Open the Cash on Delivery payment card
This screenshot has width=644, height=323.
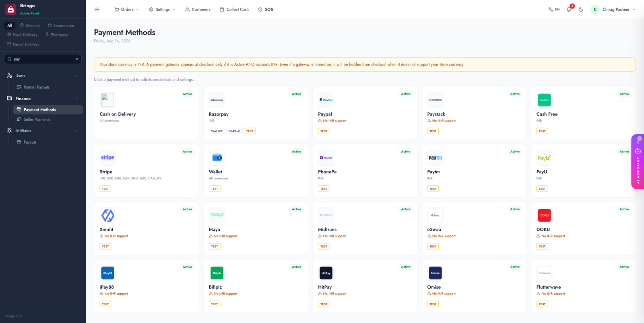147,113
